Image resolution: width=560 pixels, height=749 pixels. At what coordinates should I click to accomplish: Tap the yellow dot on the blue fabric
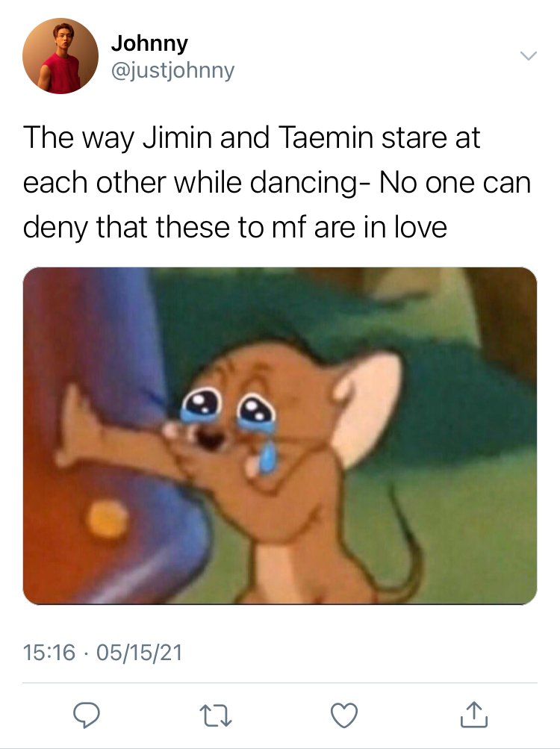108,519
